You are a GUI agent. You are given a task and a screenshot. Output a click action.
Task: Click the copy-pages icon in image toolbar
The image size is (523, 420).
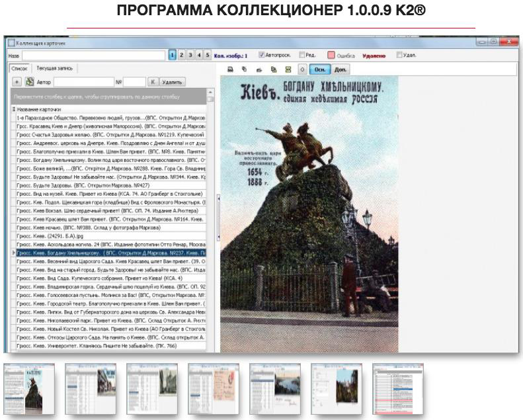pyautogui.click(x=274, y=69)
